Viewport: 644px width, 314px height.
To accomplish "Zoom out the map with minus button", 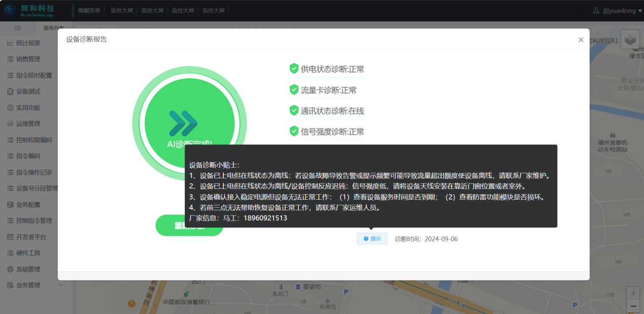I will 633,306.
